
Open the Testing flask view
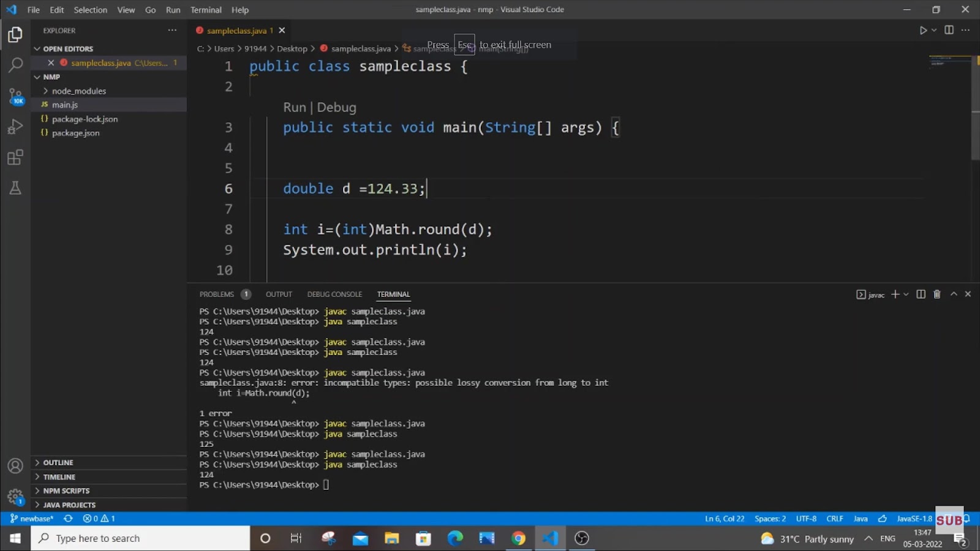[x=15, y=188]
